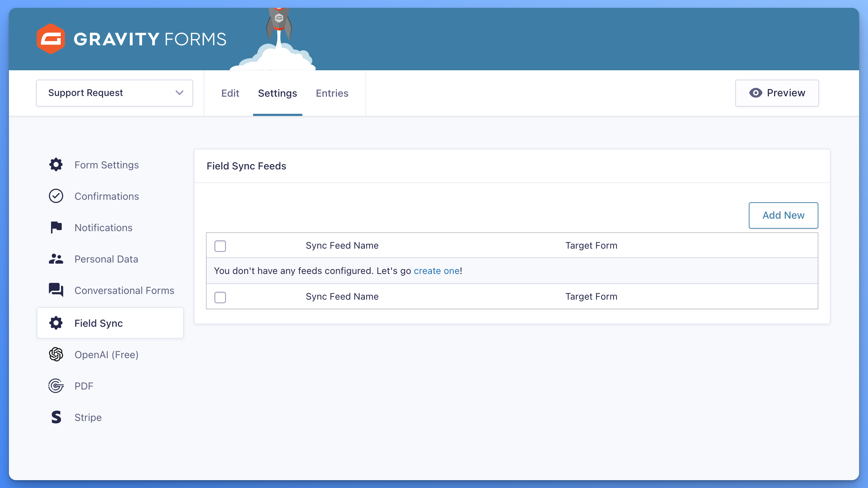The image size is (868, 488).
Task: Click the Field Sync Feeds heading
Action: (x=246, y=166)
